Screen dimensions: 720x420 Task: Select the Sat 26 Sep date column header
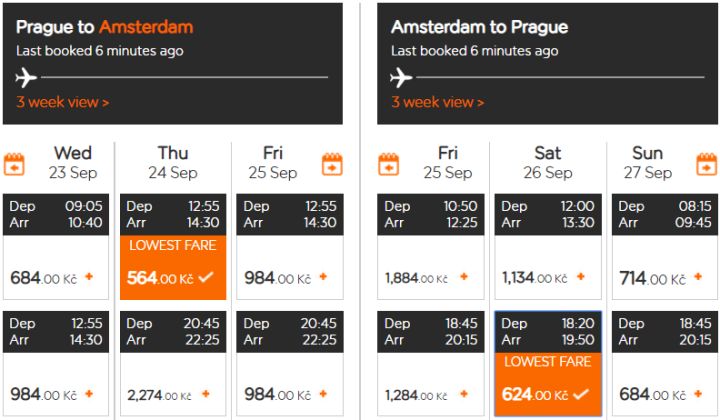tap(547, 163)
